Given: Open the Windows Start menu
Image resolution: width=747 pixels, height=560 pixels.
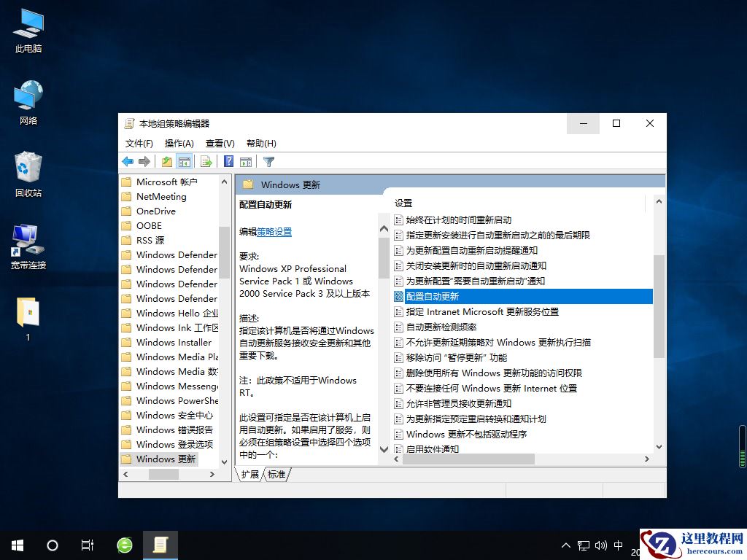Looking at the screenshot, I should point(16,545).
